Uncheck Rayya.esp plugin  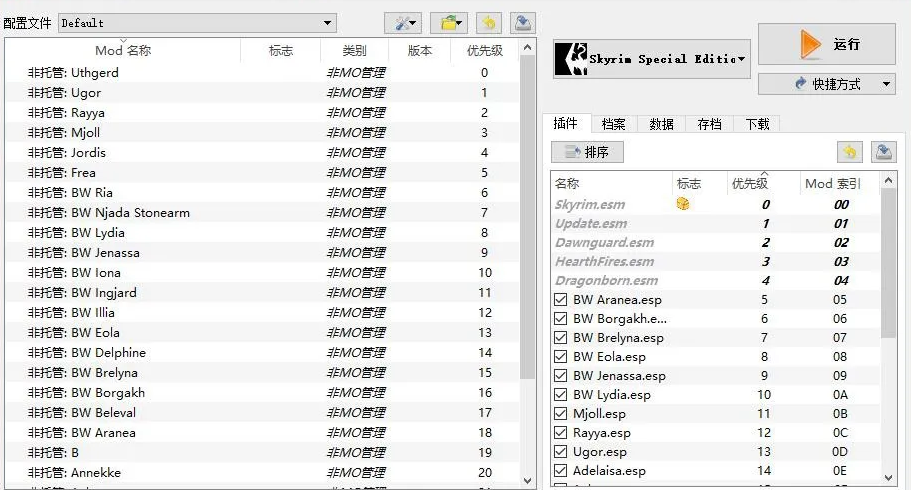[x=561, y=432]
